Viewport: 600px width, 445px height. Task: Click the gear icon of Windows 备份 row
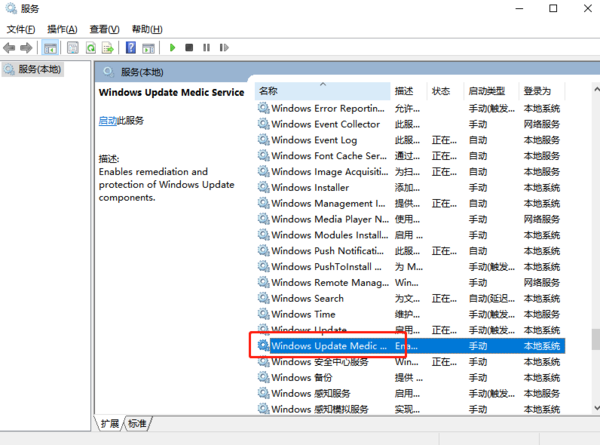tap(263, 377)
